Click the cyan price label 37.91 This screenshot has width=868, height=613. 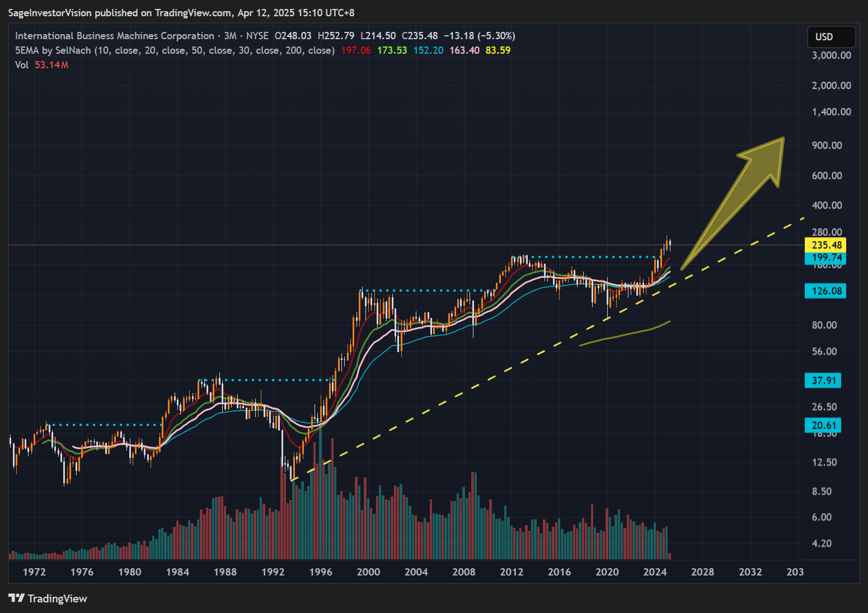click(x=823, y=381)
